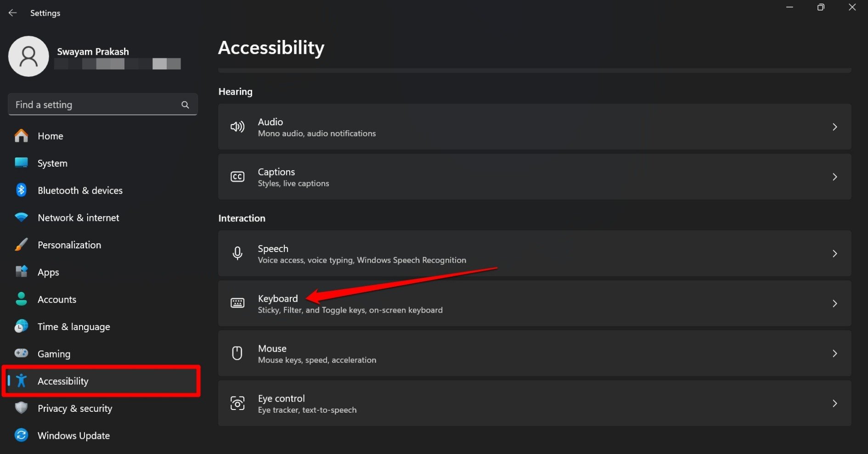
Task: Open Privacy & security section
Action: pos(75,409)
